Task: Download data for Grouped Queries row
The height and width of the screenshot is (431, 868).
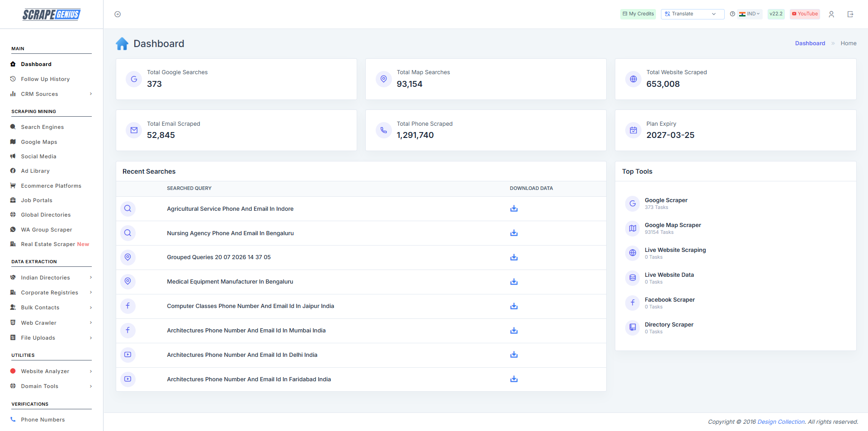Action: tap(514, 257)
